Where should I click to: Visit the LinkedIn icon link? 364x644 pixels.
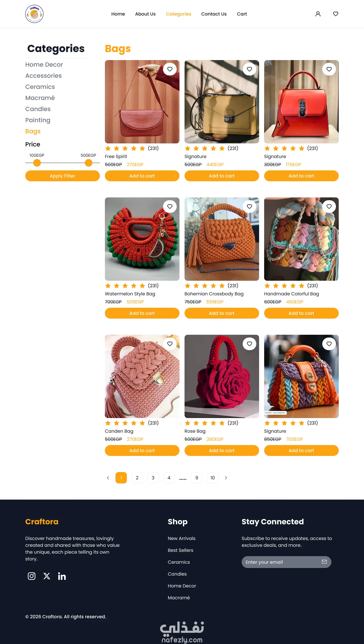tap(62, 576)
